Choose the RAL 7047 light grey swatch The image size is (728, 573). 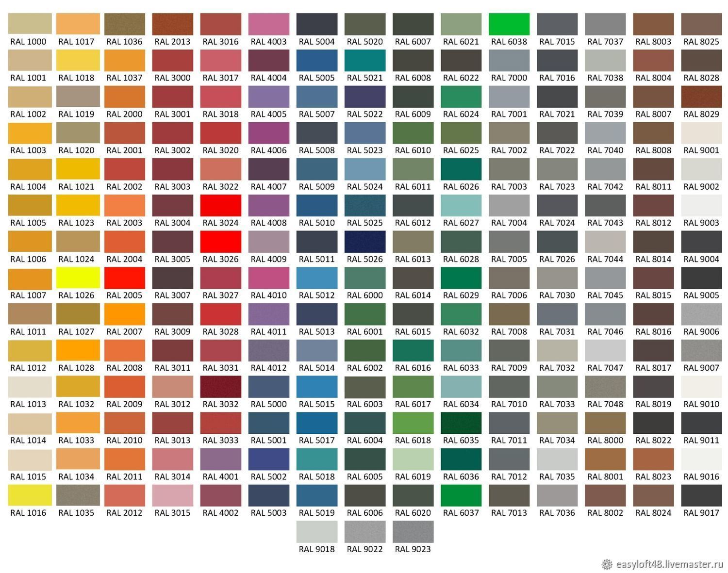pos(605,350)
